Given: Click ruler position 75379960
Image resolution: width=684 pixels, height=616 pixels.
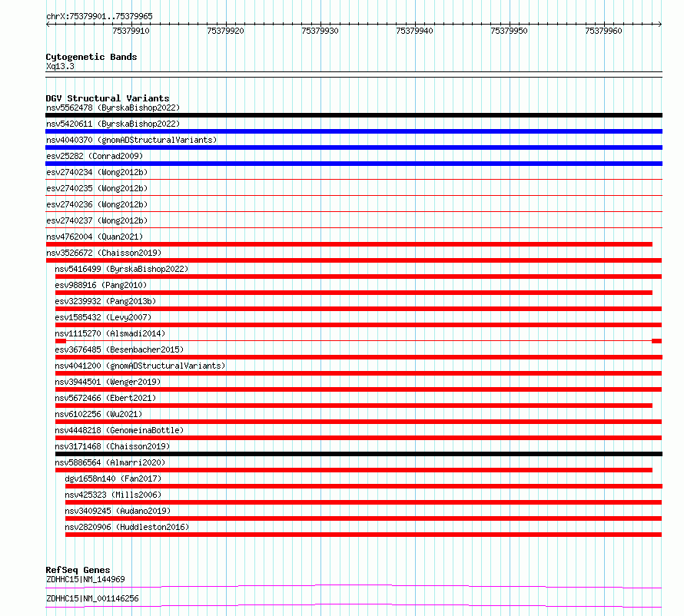Looking at the screenshot, I should click(x=604, y=31).
